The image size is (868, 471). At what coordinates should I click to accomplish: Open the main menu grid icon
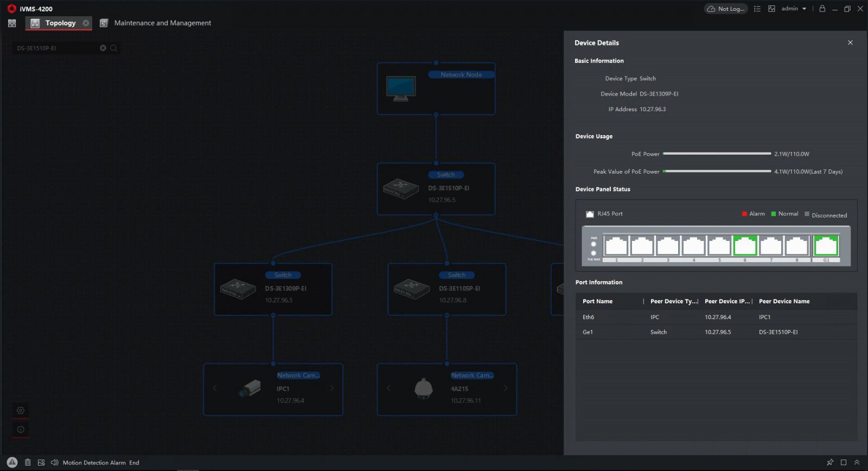12,23
